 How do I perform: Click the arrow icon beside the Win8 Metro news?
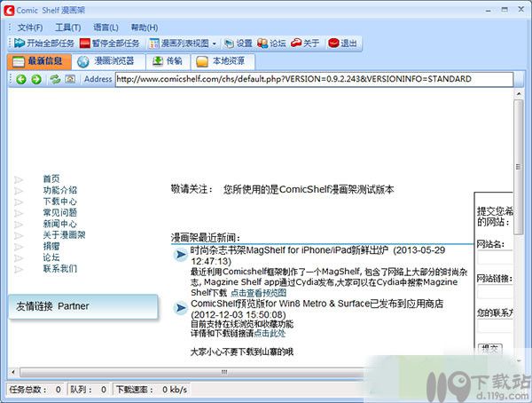point(180,308)
